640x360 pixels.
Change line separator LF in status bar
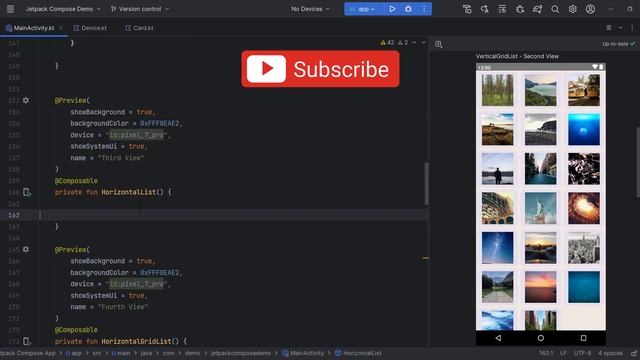(563, 353)
